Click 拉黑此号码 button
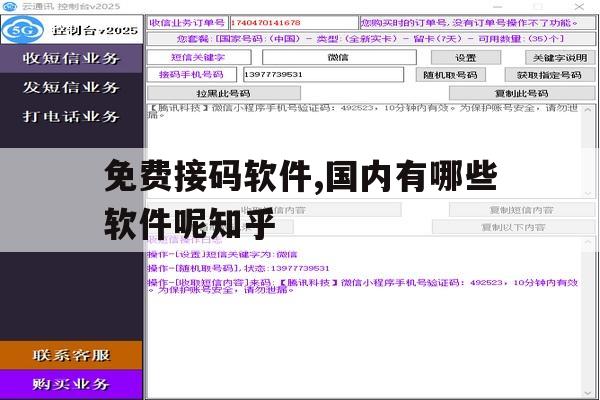This screenshot has width=600, height=400. pyautogui.click(x=224, y=93)
